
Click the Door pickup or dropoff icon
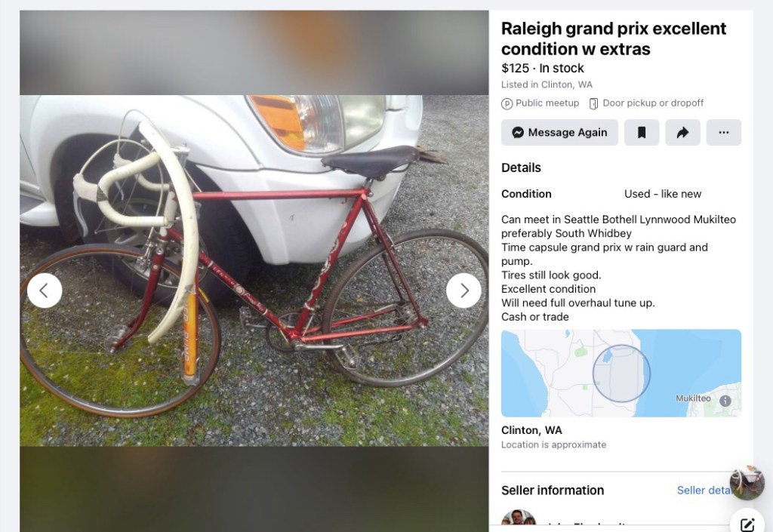click(593, 103)
